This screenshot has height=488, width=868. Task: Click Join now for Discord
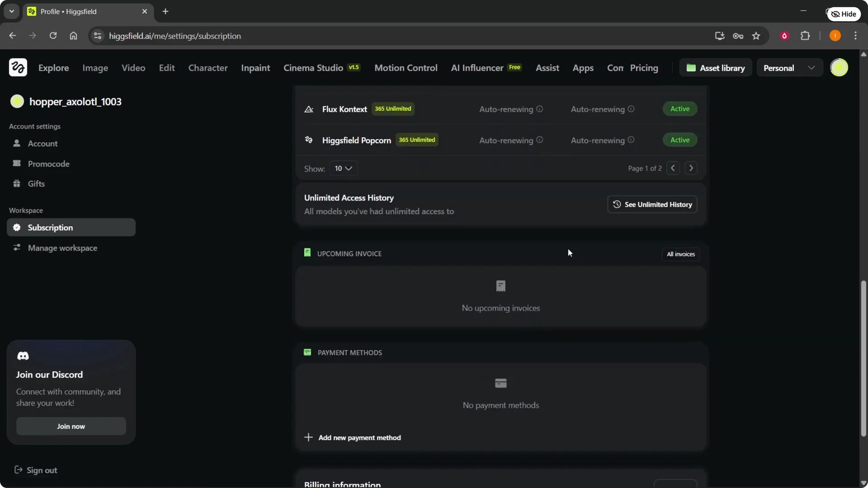click(71, 426)
